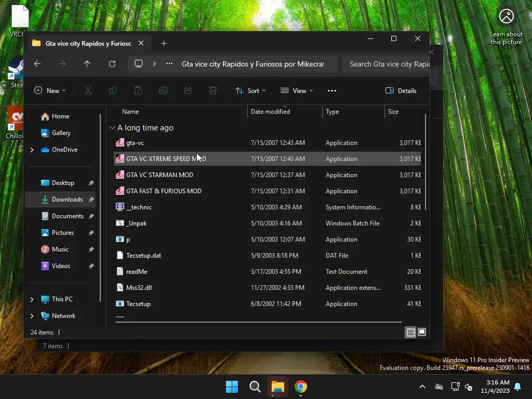Screen dimensions: 532x399
Task: Refresh the current folder view
Action: tap(112, 64)
